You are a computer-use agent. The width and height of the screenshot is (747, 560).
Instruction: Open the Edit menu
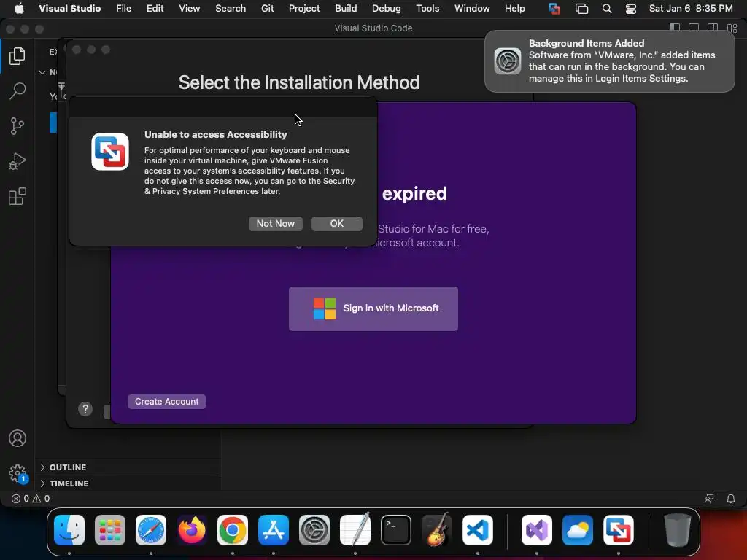155,9
